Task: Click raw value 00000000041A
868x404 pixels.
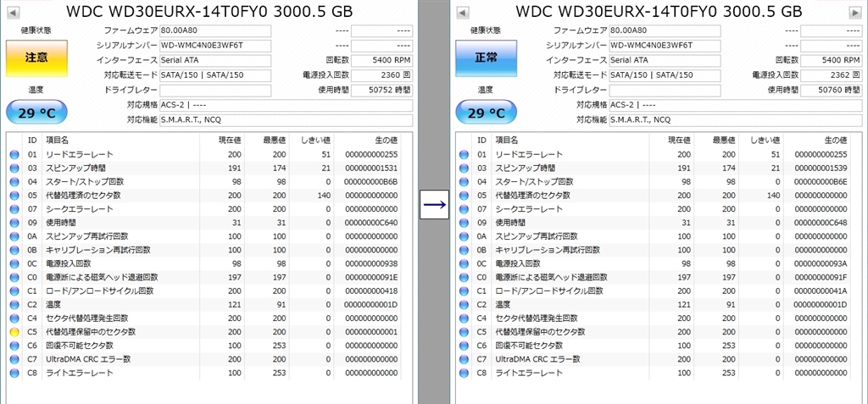Action: coord(821,291)
